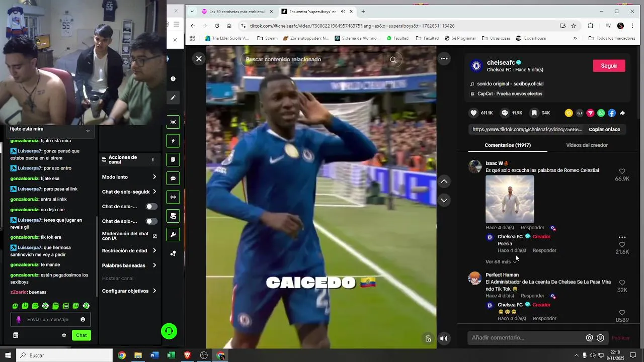Like the Chelsea FC video with heart icon

[x=473, y=113]
